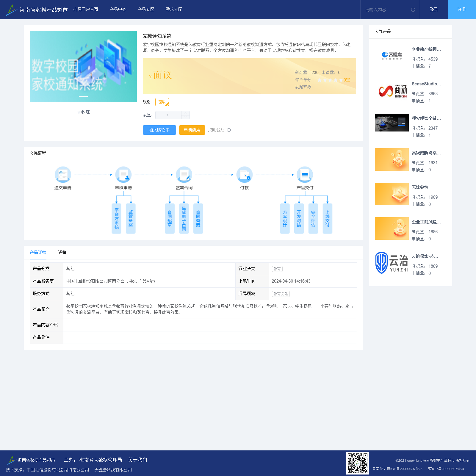Open 需求大厅 menu item
The image size is (476, 476).
click(x=174, y=10)
